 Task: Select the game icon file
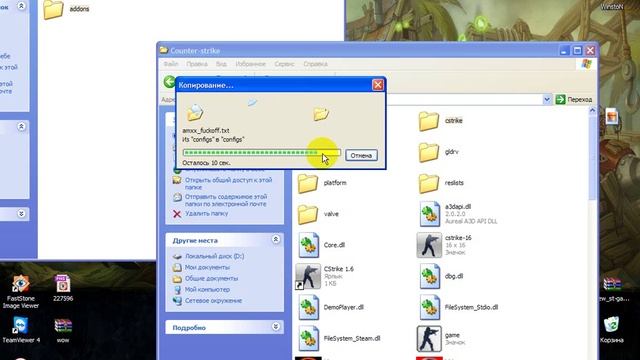point(429,338)
